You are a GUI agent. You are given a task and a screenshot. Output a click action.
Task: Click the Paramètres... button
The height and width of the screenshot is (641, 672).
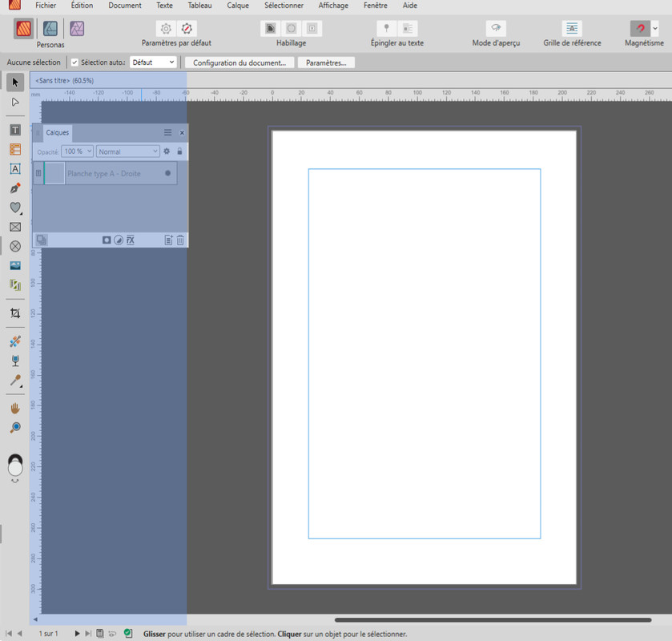326,62
